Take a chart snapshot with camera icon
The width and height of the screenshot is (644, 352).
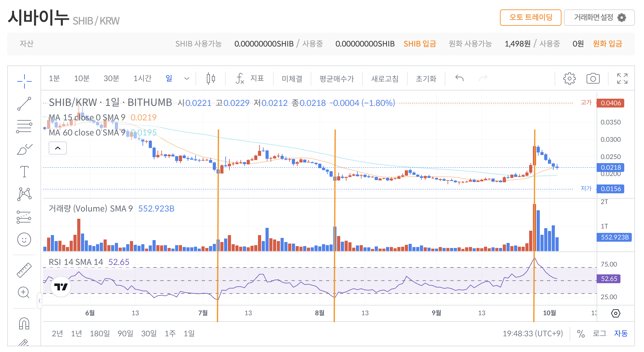tap(593, 79)
